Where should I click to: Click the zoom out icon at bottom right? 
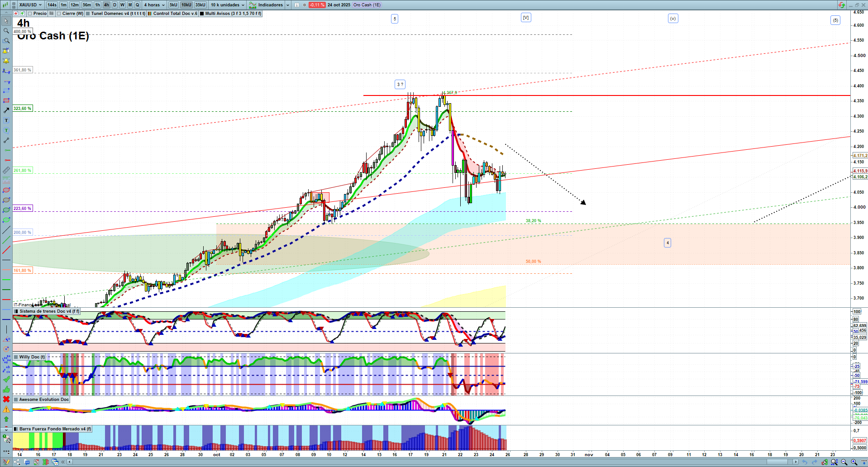click(x=844, y=462)
